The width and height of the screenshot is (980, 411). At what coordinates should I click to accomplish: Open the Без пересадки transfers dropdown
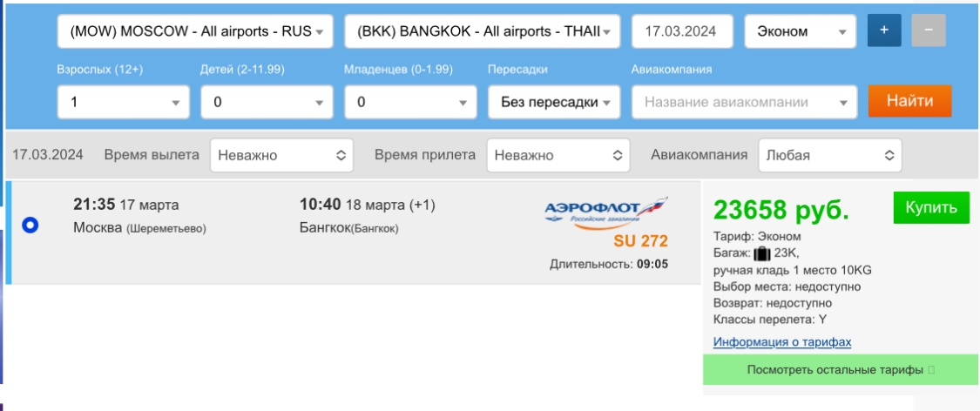click(554, 102)
